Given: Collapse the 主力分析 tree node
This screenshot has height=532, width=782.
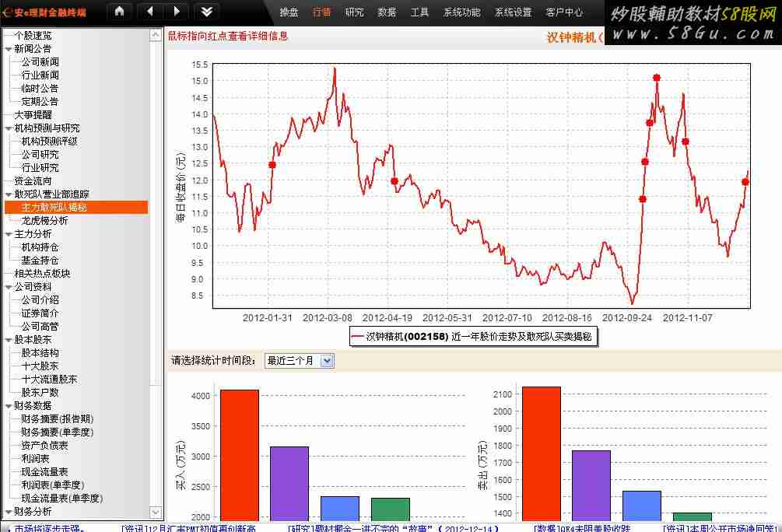Looking at the screenshot, I should pyautogui.click(x=9, y=234).
